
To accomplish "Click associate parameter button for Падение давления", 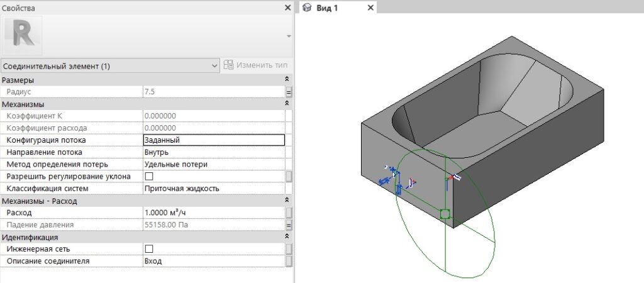I will tap(289, 225).
